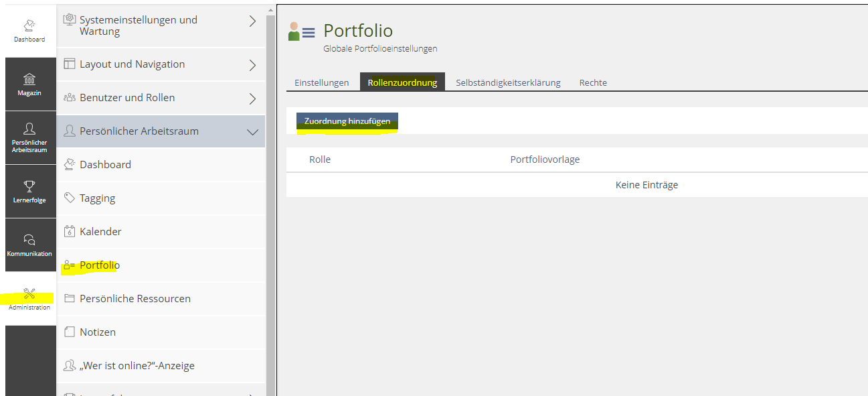Open Kommunikation in the main bar
The height and width of the screenshot is (396, 868).
pyautogui.click(x=29, y=245)
